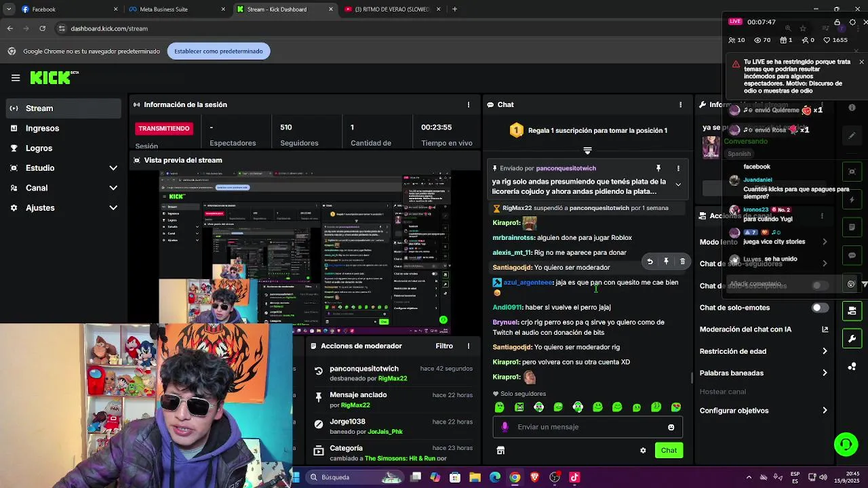Viewport: 868px width, 488px height.
Task: Open Configurar objetivos settings
Action: (764, 411)
